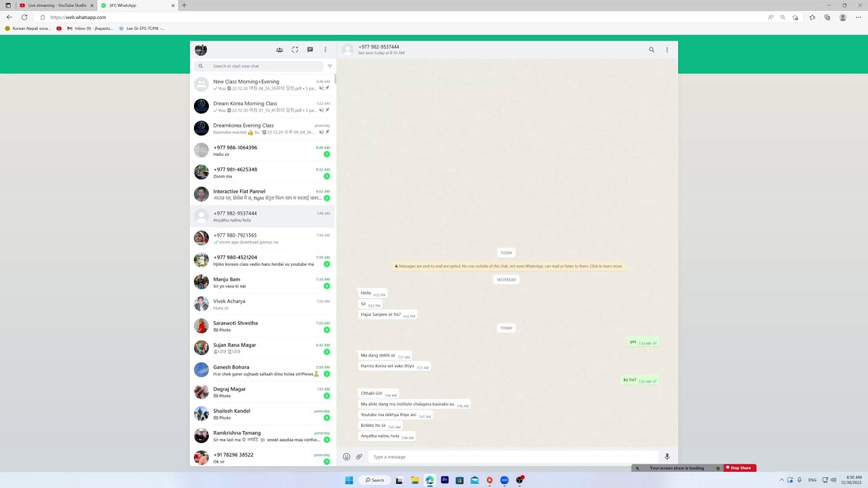Select the 'Chhabi Giri' message
This screenshot has width=868, height=488.
click(378, 394)
